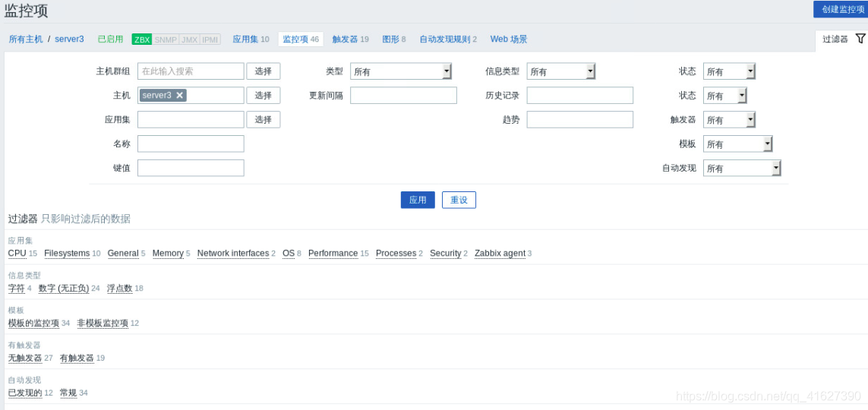
Task: Focus the 应用集 input field
Action: point(191,119)
